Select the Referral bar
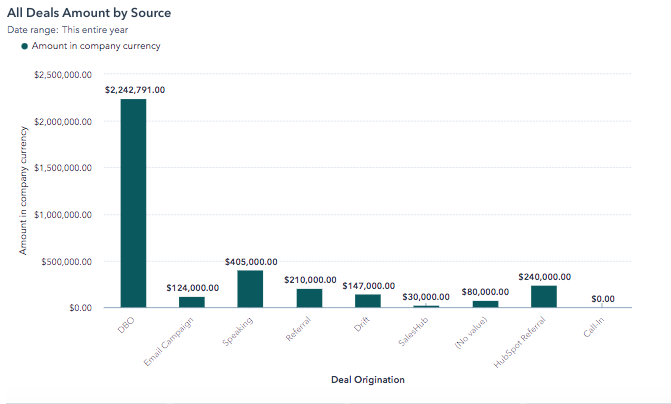The width and height of the screenshot is (671, 404). click(309, 298)
